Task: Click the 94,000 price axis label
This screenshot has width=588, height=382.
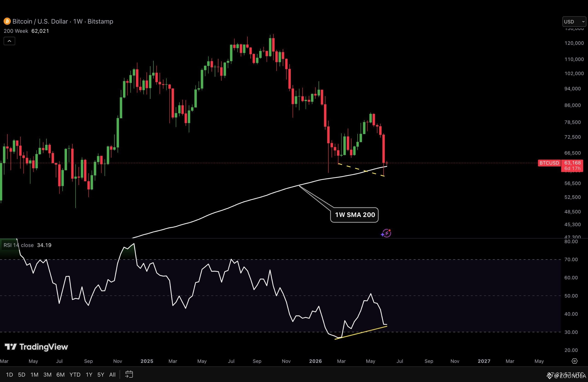Action: (572, 89)
